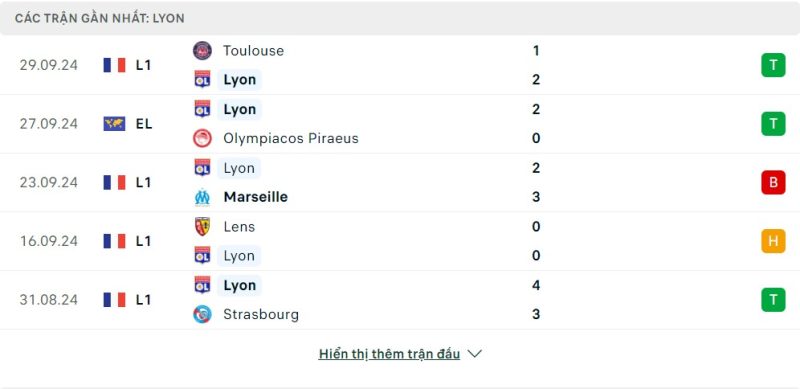Click the red B result badge

pyautogui.click(x=773, y=182)
